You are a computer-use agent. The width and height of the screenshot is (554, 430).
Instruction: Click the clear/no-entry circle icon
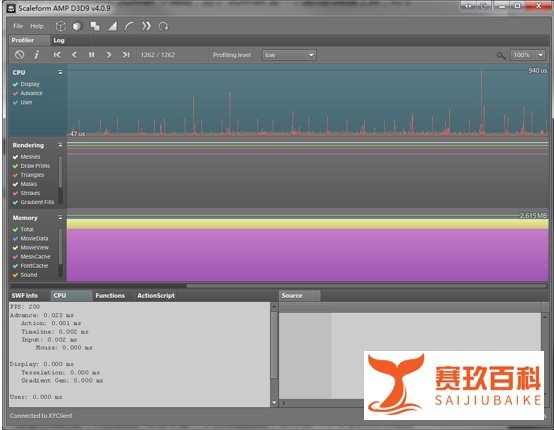click(x=19, y=55)
